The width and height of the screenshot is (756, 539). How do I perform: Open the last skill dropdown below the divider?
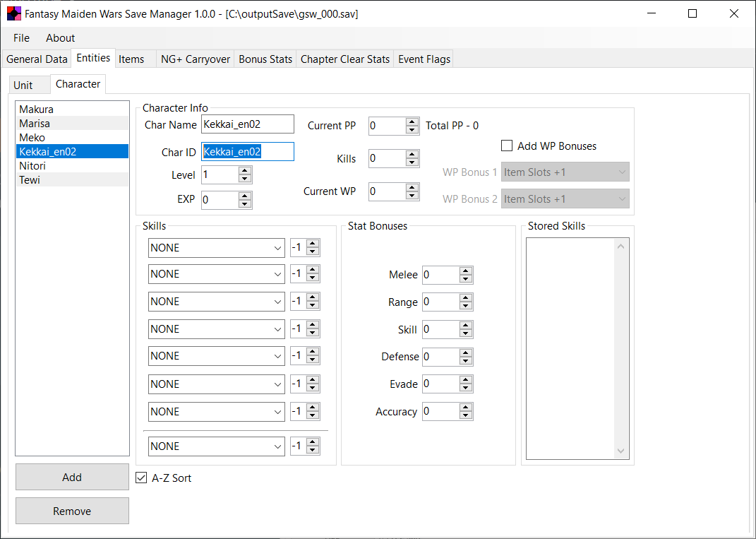coord(217,446)
